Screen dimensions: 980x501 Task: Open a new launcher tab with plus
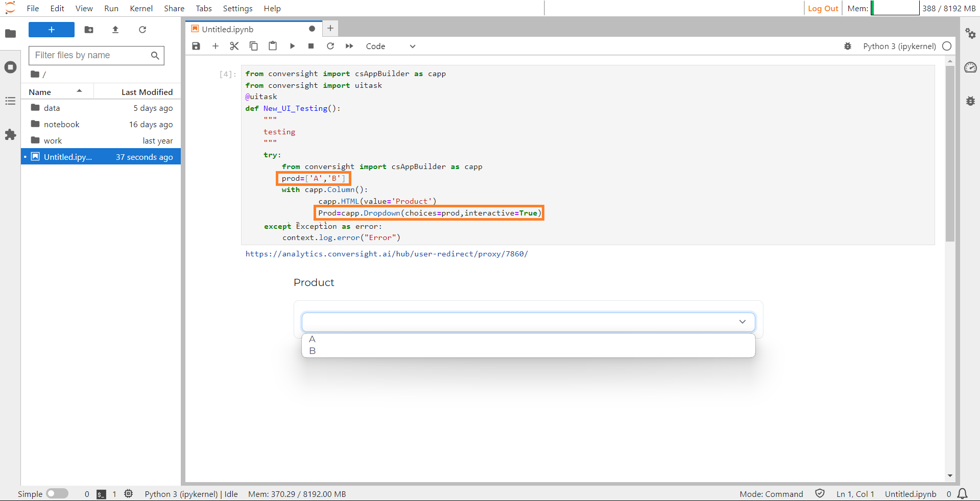click(x=330, y=29)
